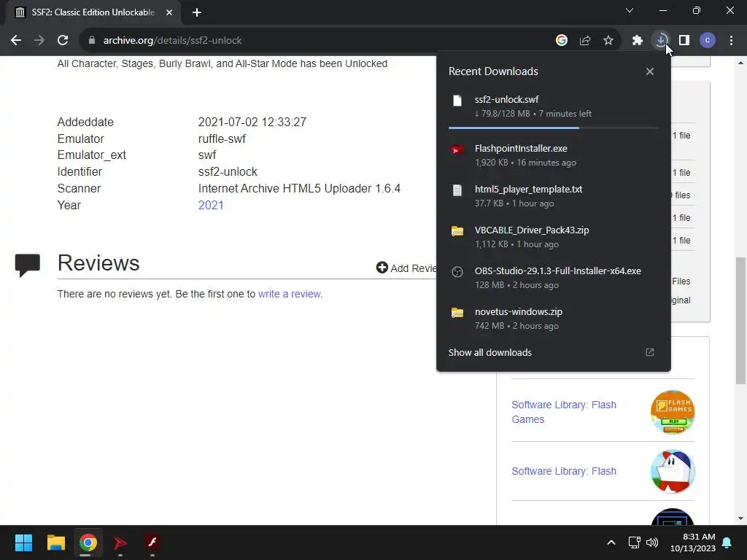Open Windows Start menu
This screenshot has width=747, height=560.
23,542
